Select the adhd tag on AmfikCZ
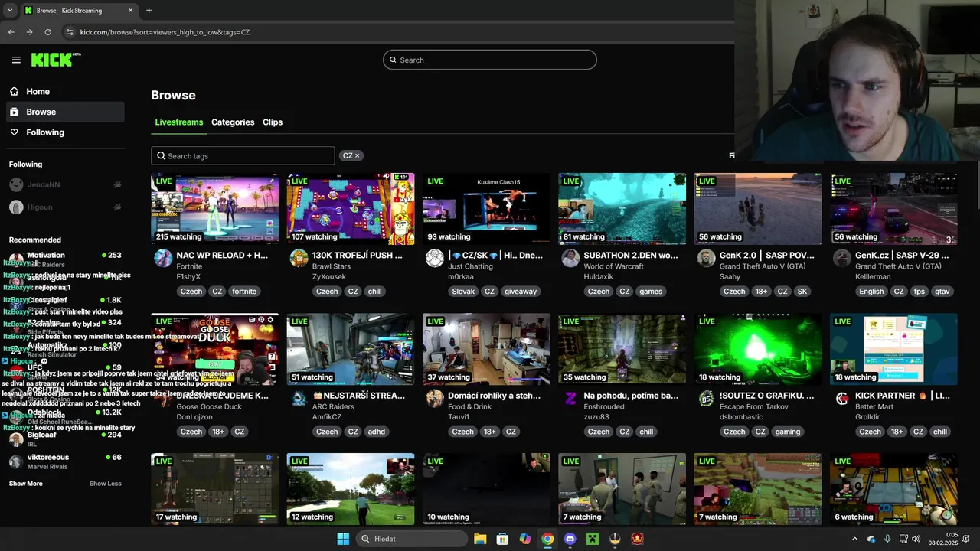 click(377, 432)
